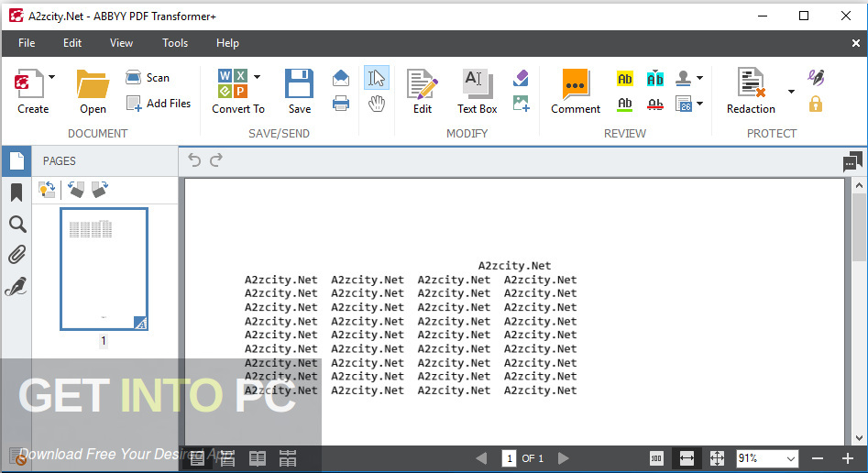Send document by e-mail envelope icon
The width and height of the screenshot is (868, 473).
tap(341, 78)
